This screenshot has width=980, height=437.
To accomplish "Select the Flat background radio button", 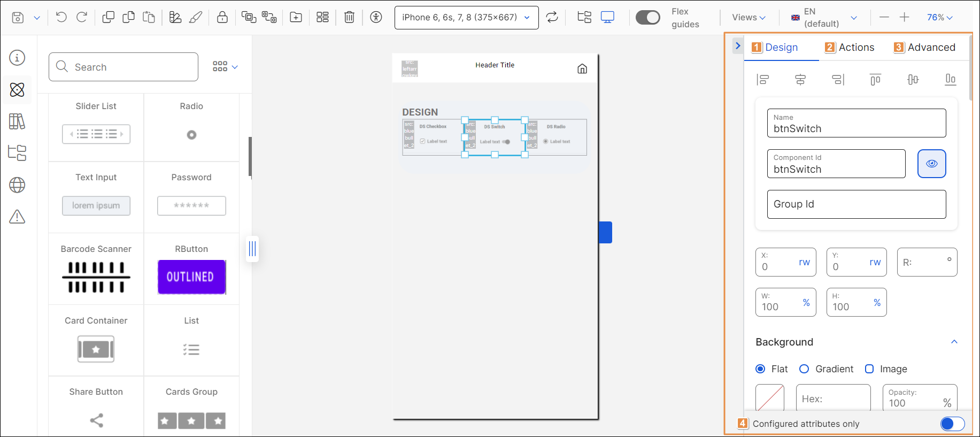I will coord(760,369).
